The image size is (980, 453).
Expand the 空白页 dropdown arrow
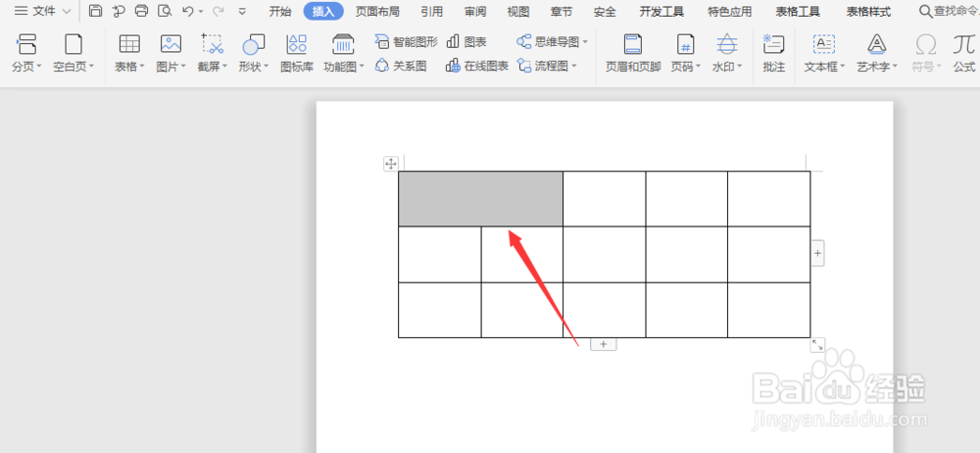point(91,67)
